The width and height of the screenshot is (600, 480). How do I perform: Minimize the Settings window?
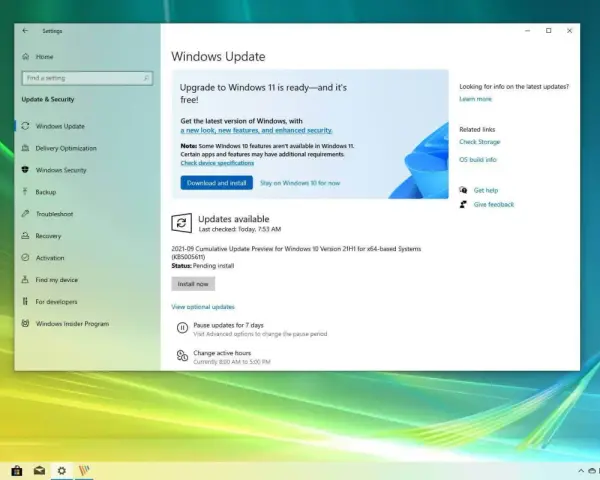(527, 31)
